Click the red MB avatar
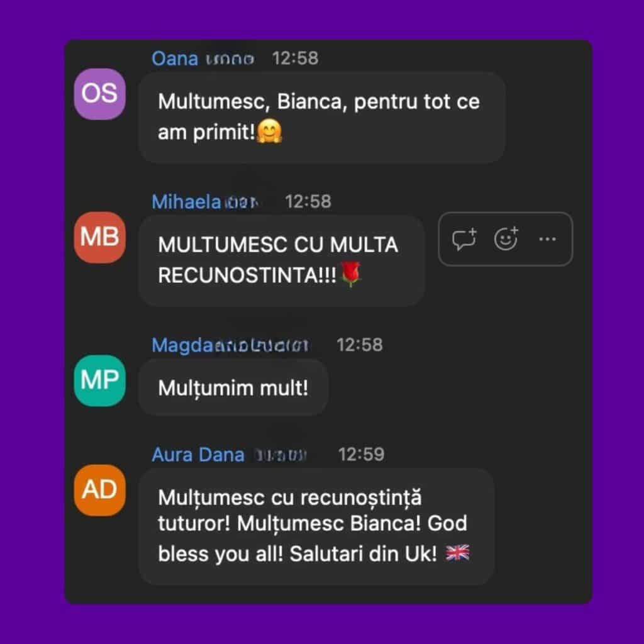644x644 pixels. 100,237
